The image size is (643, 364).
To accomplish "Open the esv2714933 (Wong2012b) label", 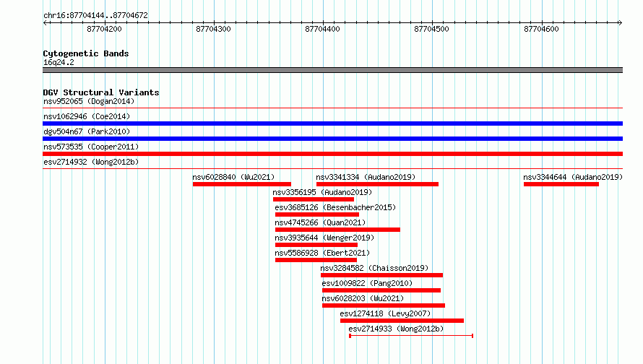I will pyautogui.click(x=396, y=329).
